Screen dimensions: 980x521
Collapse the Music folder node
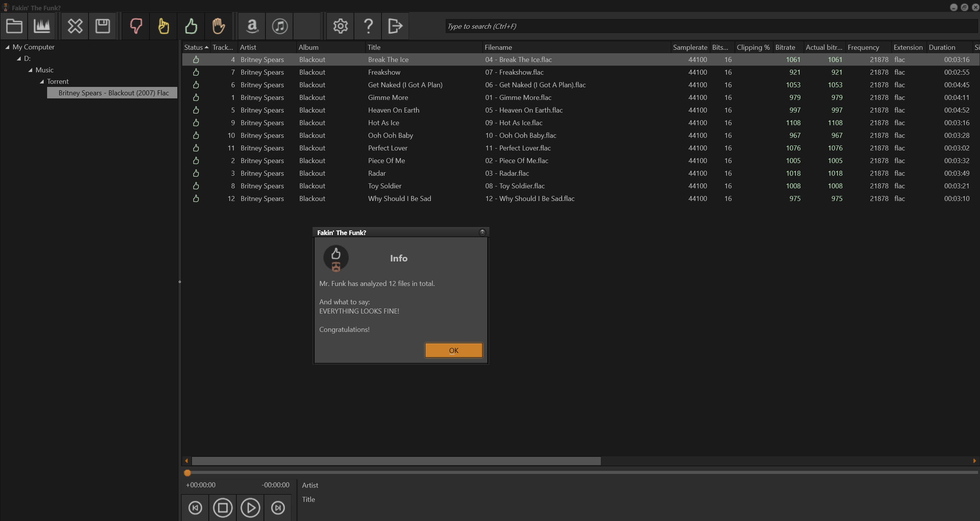(30, 70)
